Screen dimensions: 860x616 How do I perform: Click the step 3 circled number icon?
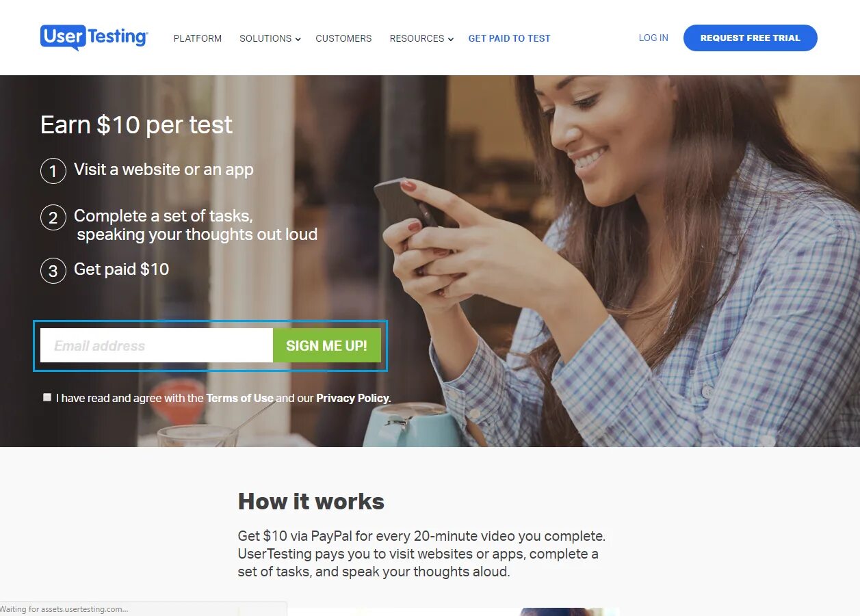coord(53,271)
